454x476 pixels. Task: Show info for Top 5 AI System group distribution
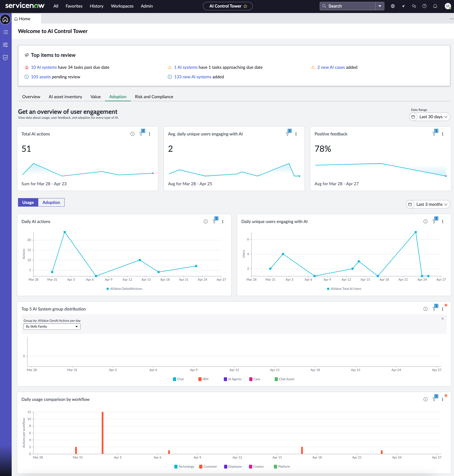[x=425, y=309]
